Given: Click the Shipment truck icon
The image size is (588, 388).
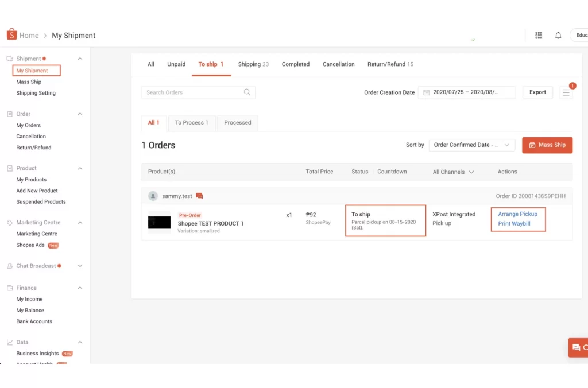Looking at the screenshot, I should click(10, 59).
